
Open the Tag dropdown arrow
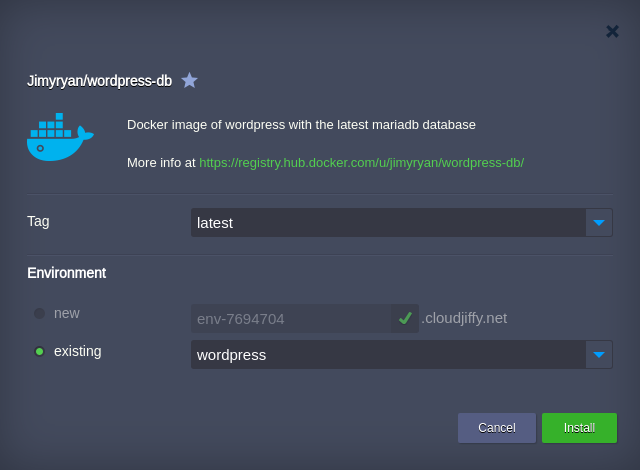[x=599, y=223]
